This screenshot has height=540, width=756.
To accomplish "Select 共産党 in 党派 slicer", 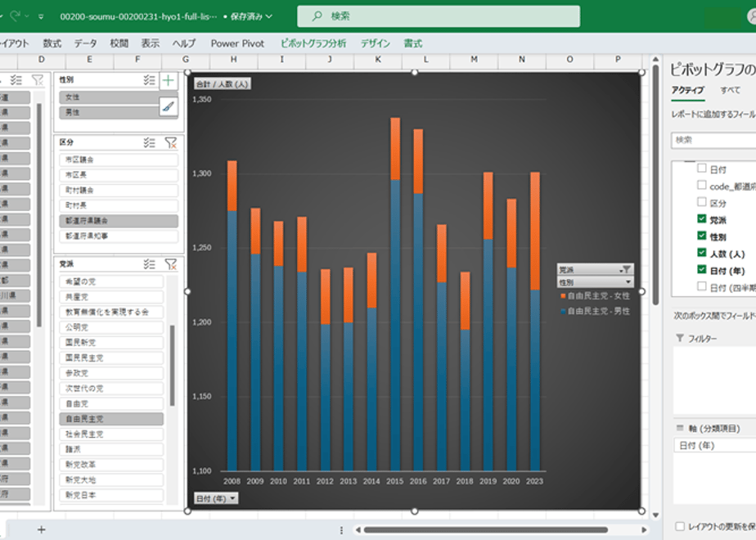I will click(111, 297).
